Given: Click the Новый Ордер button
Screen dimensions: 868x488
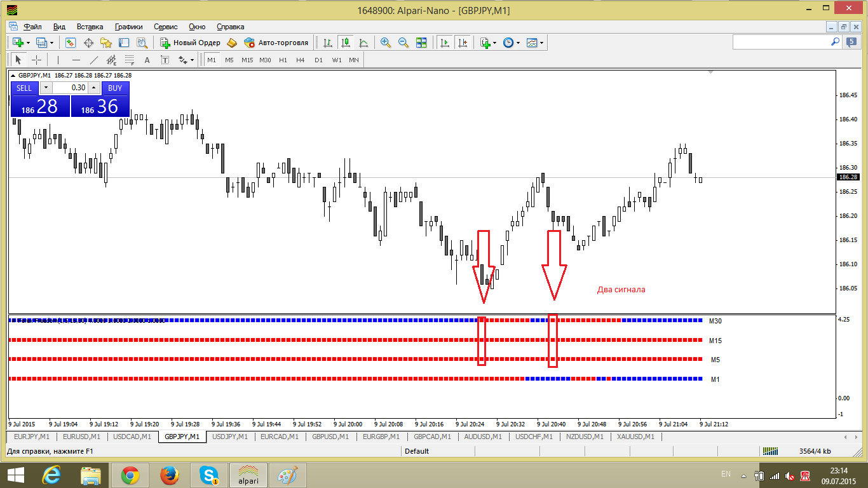Looking at the screenshot, I should [190, 43].
